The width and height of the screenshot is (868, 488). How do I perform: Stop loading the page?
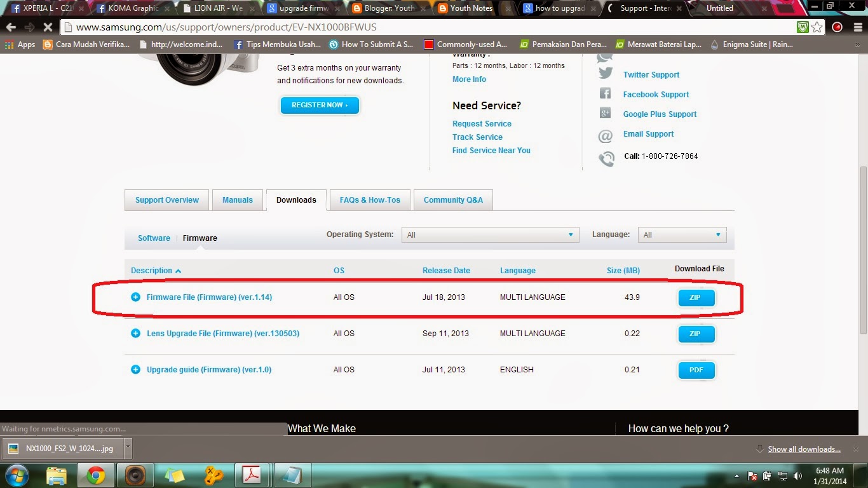point(47,27)
